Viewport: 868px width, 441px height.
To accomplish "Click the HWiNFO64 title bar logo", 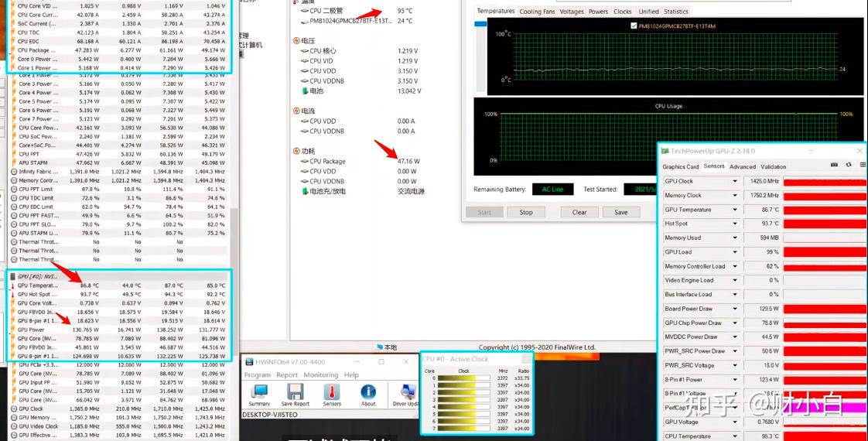I will pos(249,362).
